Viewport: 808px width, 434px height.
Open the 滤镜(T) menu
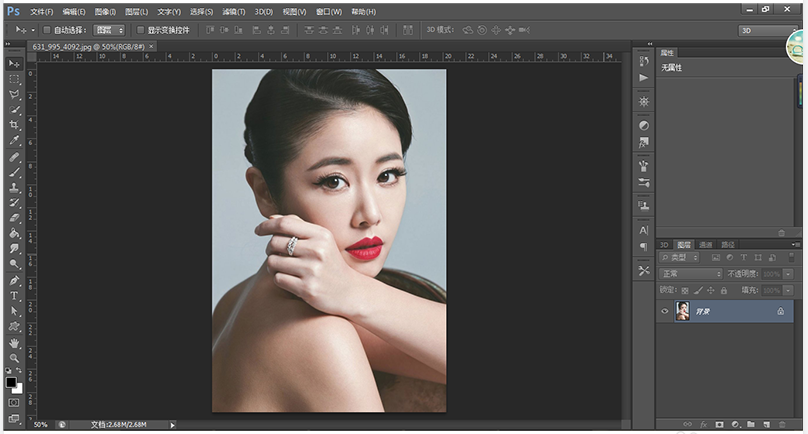click(x=232, y=11)
